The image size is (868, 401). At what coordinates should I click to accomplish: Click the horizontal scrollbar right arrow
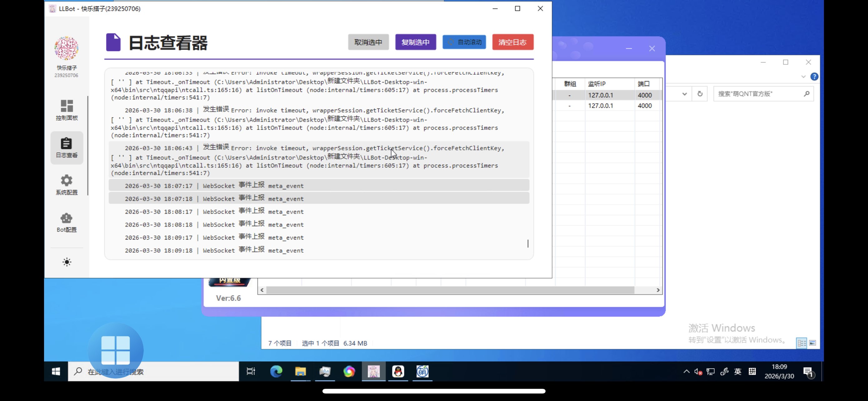tap(658, 290)
